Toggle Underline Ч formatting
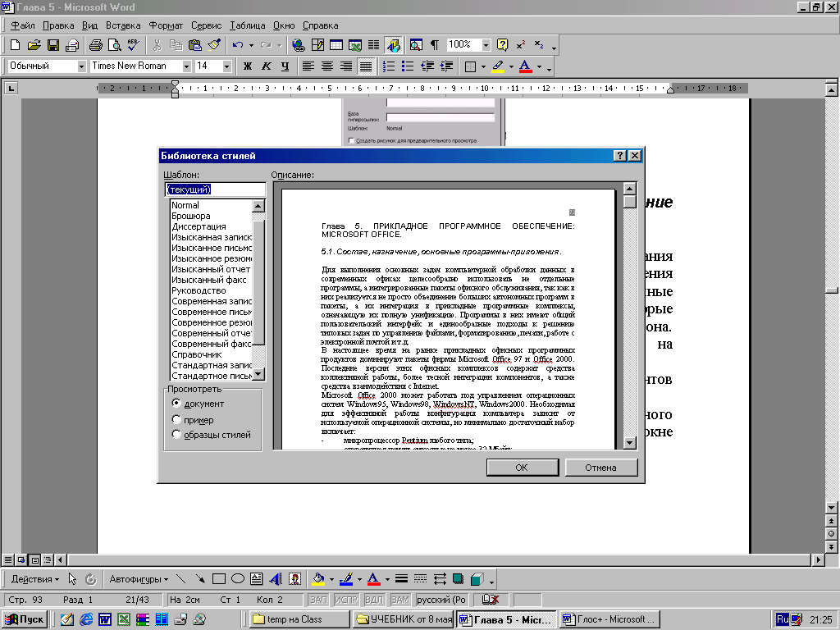This screenshot has height=630, width=840. 285,66
